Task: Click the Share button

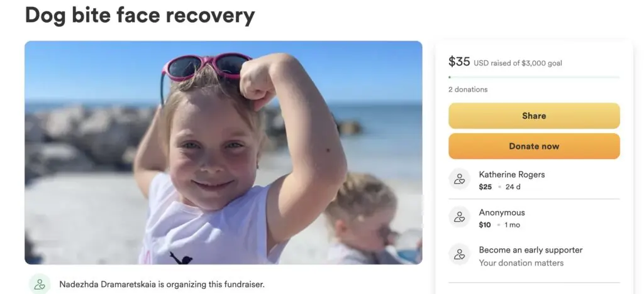Action: point(534,116)
